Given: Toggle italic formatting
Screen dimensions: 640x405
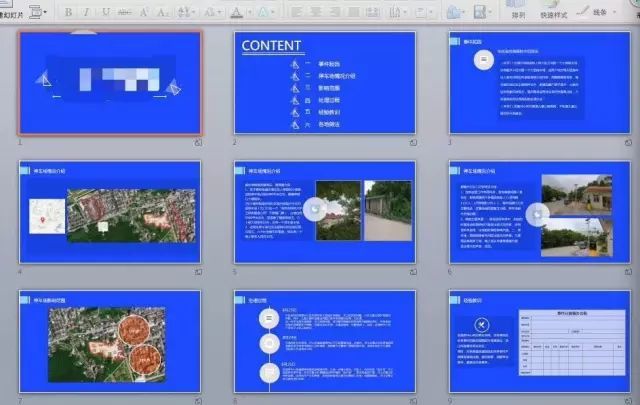Looking at the screenshot, I should tap(86, 12).
